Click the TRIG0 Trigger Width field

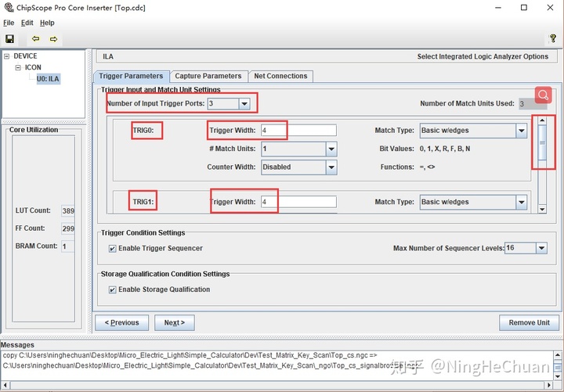[298, 130]
